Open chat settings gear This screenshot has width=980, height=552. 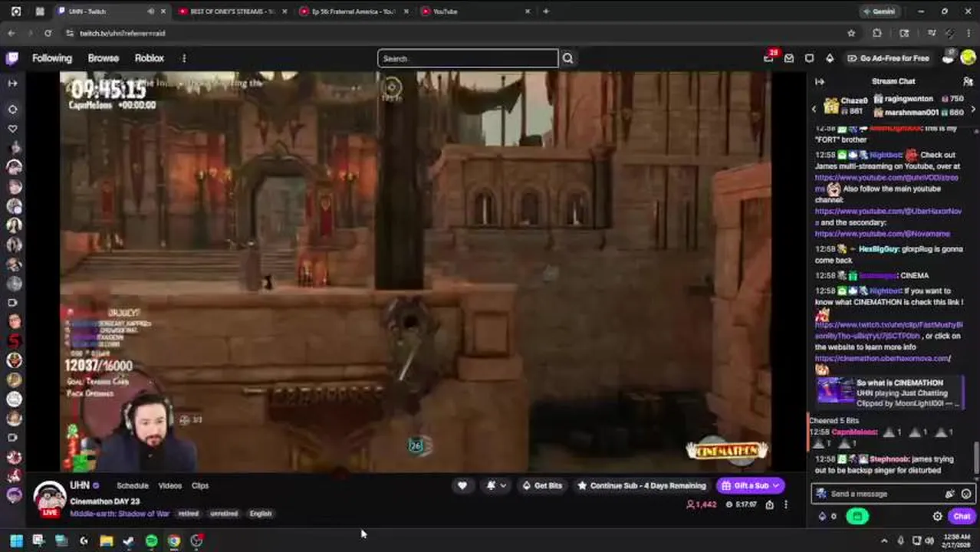tap(937, 517)
